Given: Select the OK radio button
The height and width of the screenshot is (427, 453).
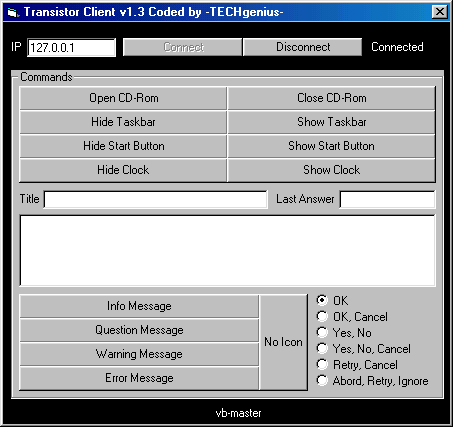Looking at the screenshot, I should tap(322, 300).
